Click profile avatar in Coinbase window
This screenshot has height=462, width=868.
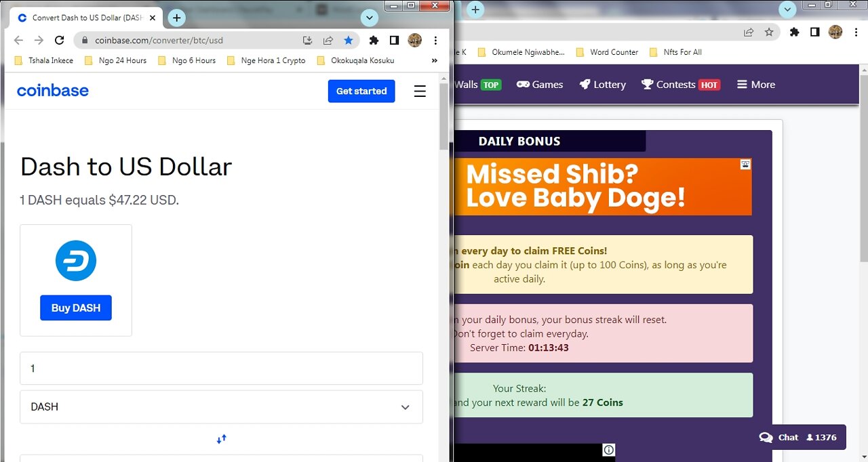[415, 41]
